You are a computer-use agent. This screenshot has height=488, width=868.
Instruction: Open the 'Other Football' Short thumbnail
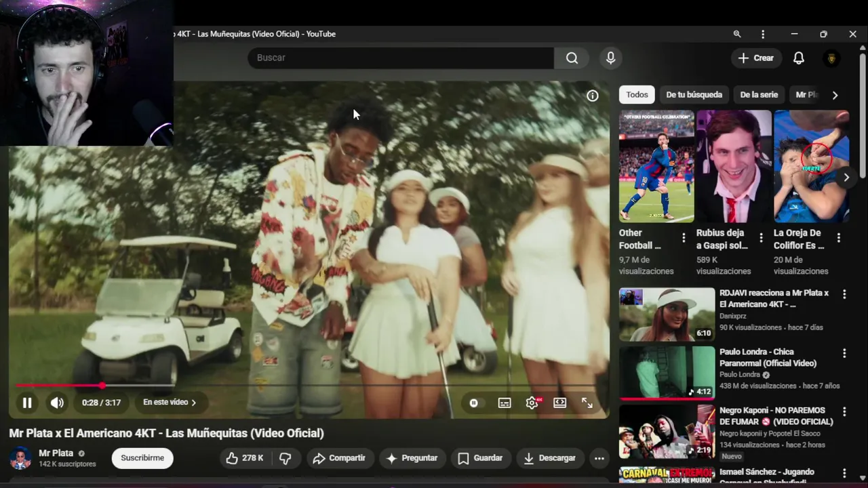click(x=656, y=166)
